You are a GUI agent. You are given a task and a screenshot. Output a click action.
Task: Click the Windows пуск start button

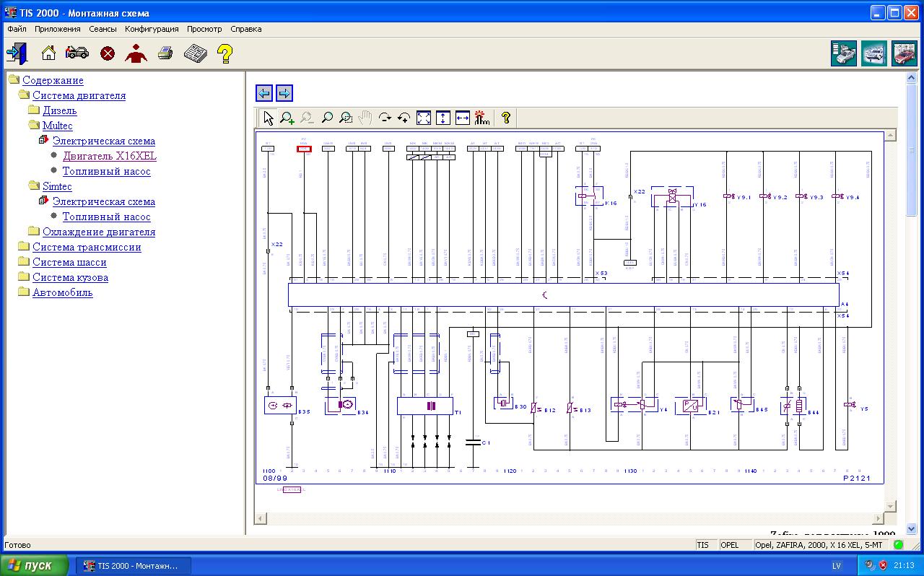(34, 565)
